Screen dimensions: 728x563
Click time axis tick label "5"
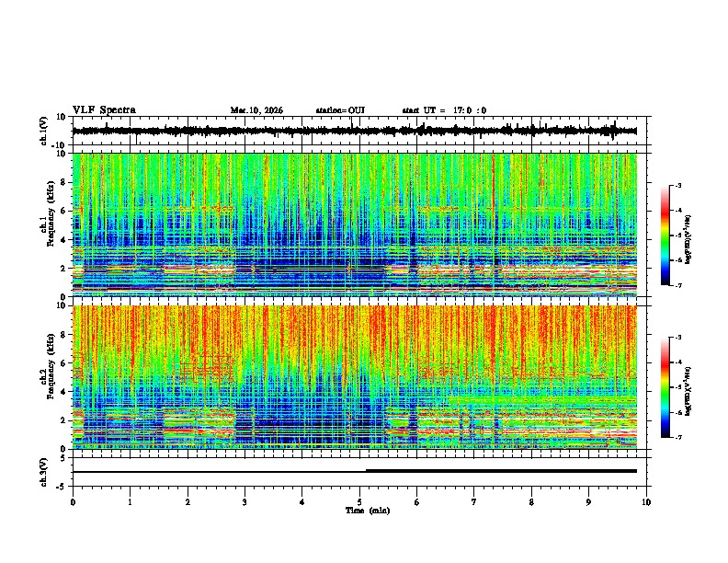point(359,502)
